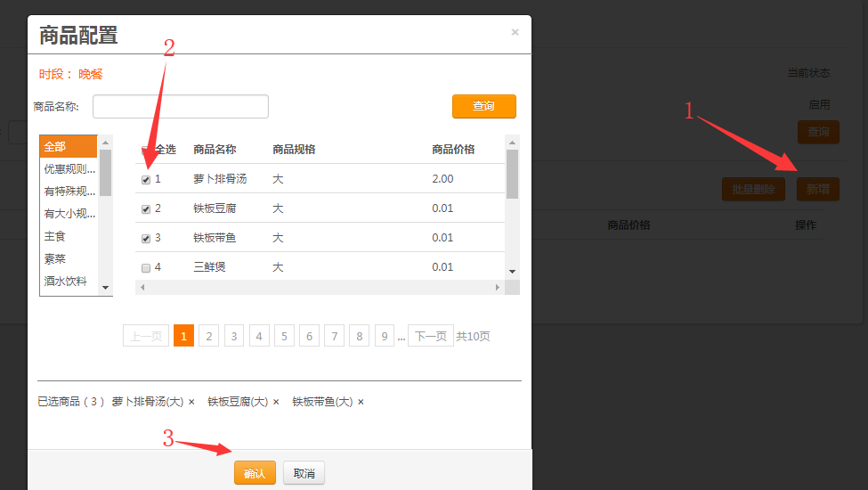868x490 pixels.
Task: Remove 铁板带鱼(大) from selected items
Action: tap(361, 402)
